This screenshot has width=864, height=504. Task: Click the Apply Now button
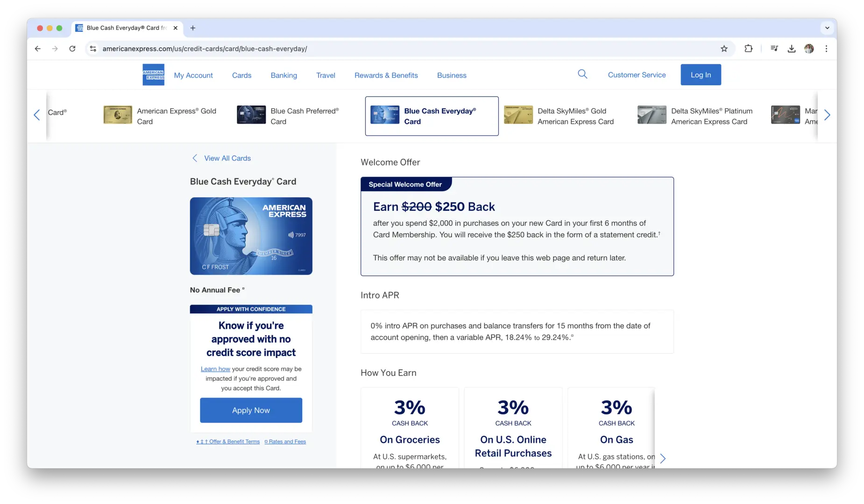(x=251, y=410)
